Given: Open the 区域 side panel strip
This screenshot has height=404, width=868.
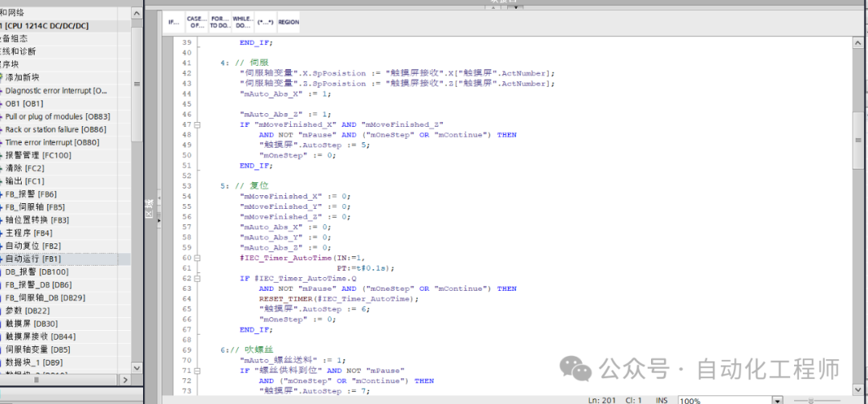Looking at the screenshot, I should 149,210.
